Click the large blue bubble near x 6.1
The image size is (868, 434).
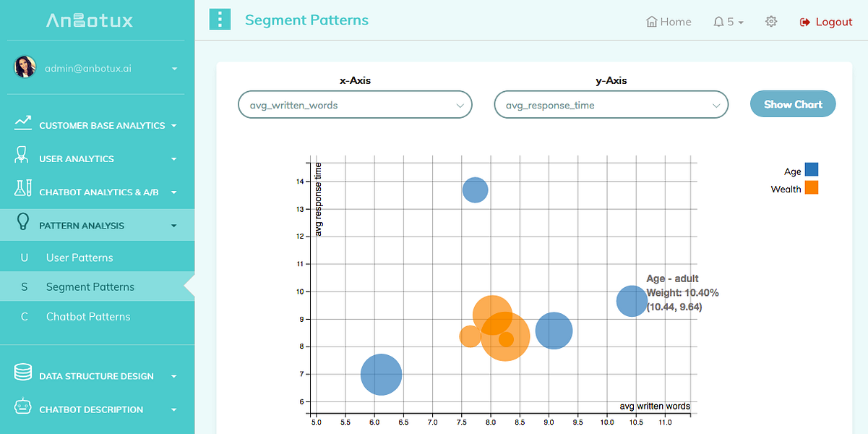[382, 375]
